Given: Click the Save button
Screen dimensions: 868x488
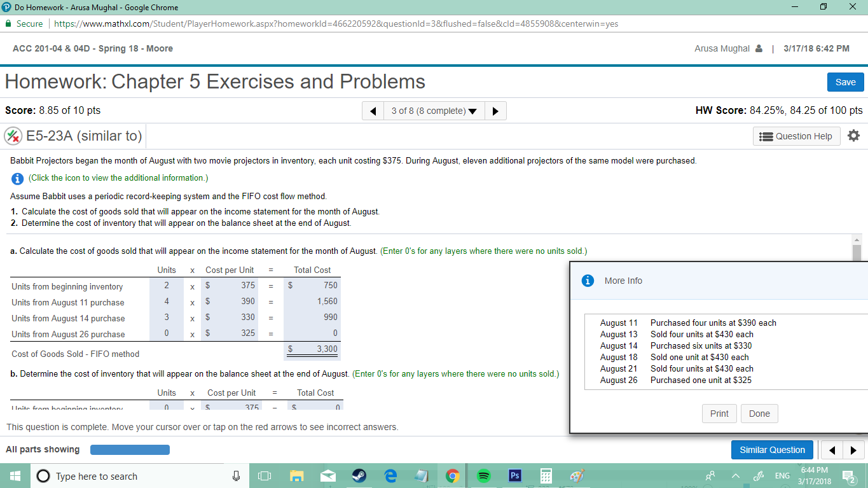Looking at the screenshot, I should (845, 82).
